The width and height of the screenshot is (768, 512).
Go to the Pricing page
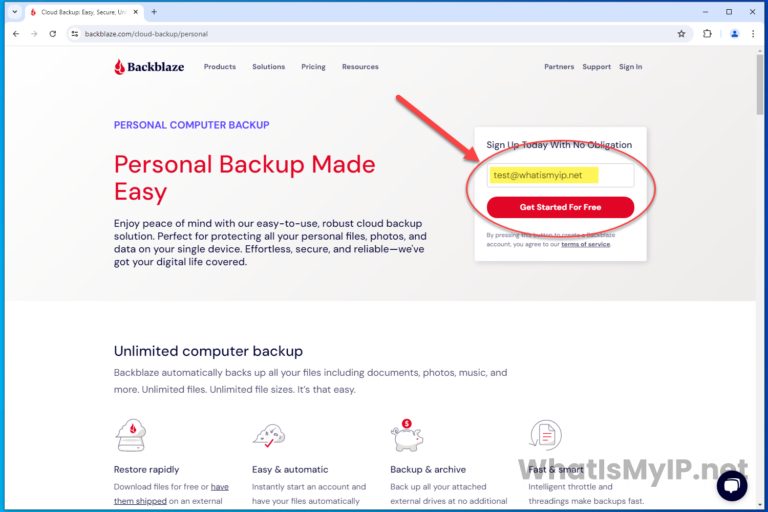(313, 67)
